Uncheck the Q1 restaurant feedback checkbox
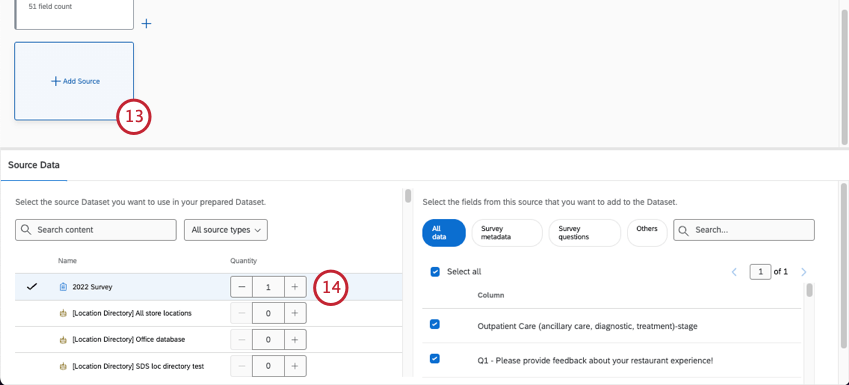The image size is (849, 385). click(x=435, y=358)
